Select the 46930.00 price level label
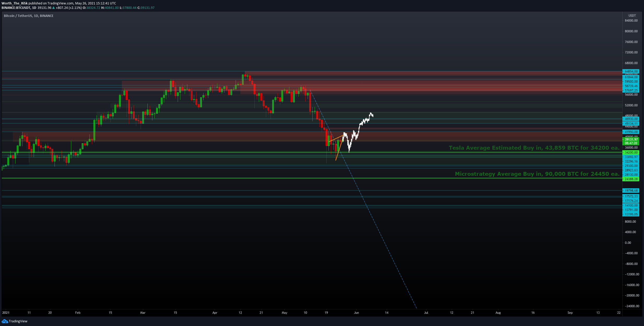This screenshot has height=326, width=644. [x=631, y=119]
